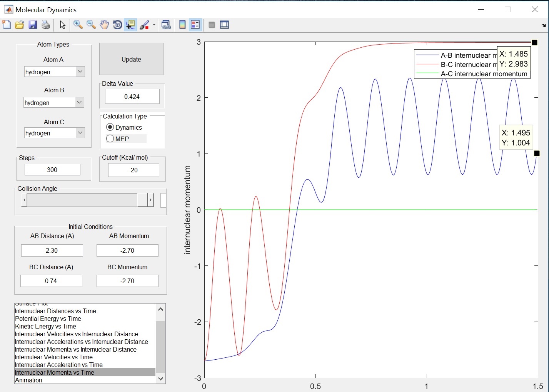Click the Collision Angle slider right arrow
This screenshot has height=392, width=549.
click(151, 200)
